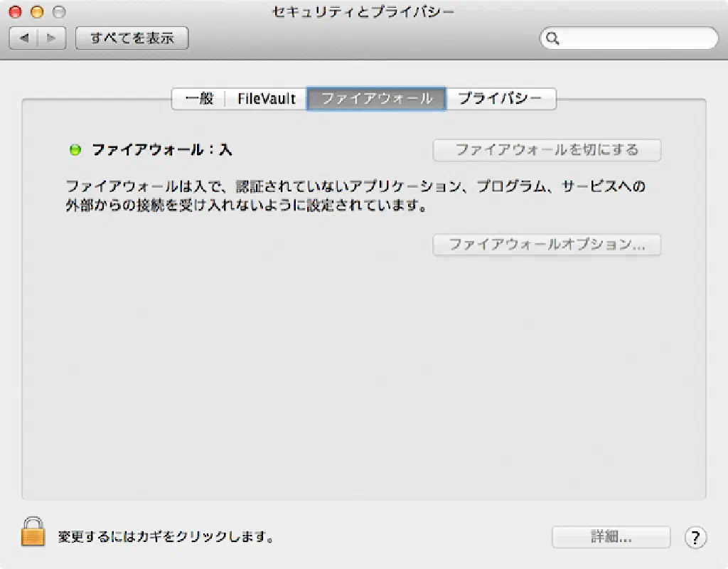Click the lock icon to allow changes
This screenshot has height=569, width=728.
33,532
